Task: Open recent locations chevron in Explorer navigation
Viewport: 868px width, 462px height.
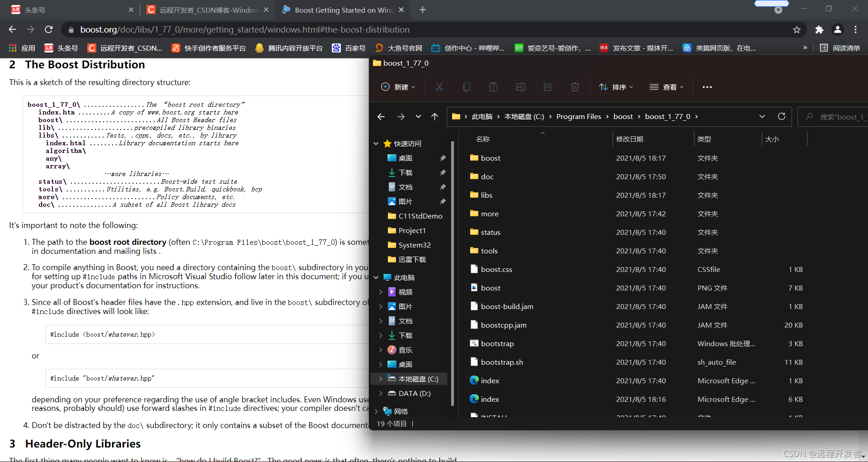Action: click(x=418, y=117)
